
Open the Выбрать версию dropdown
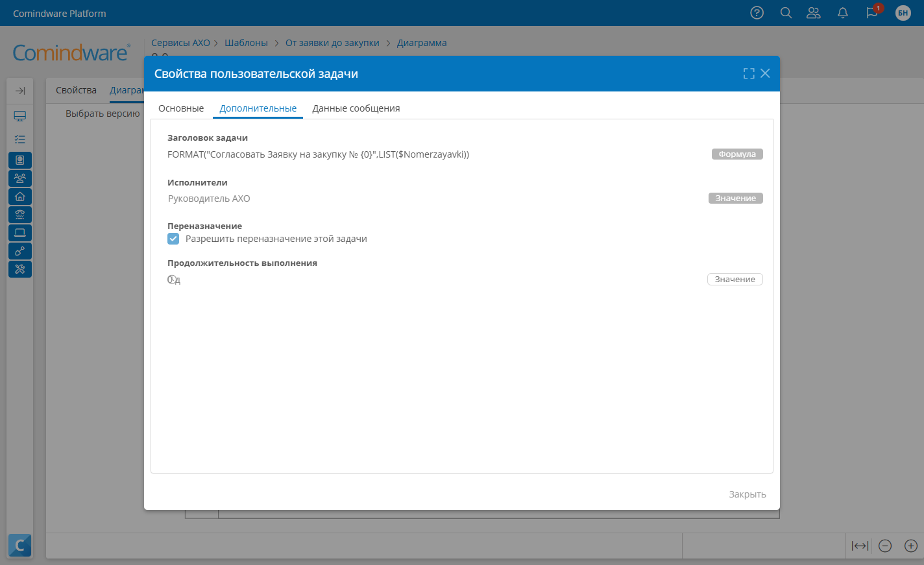coord(103,113)
